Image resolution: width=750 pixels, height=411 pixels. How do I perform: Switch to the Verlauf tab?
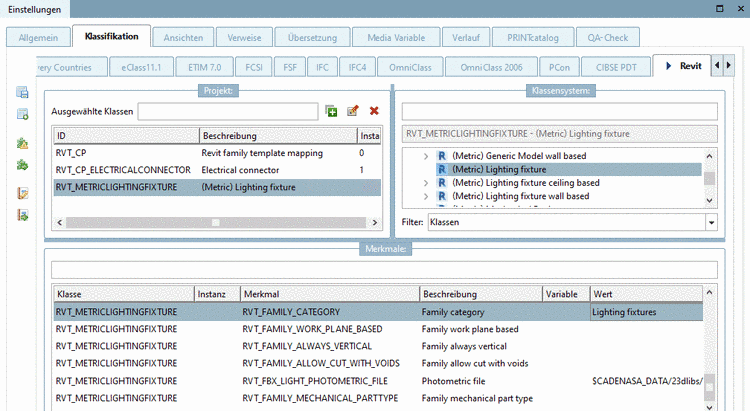point(466,38)
